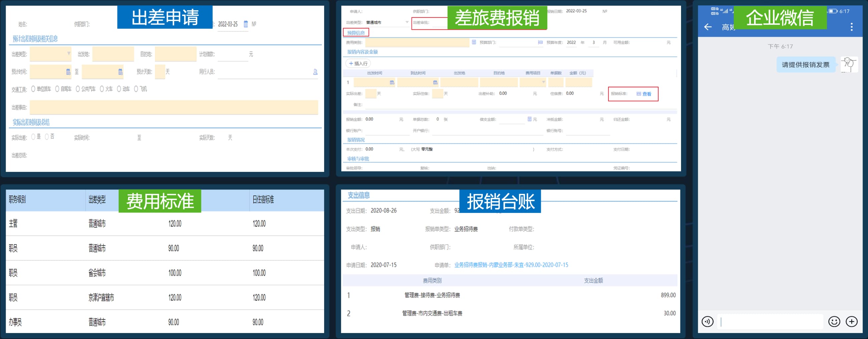Viewport: 868px width, 339px height.
Task: Click the 预计天数 field
Action: [160, 72]
